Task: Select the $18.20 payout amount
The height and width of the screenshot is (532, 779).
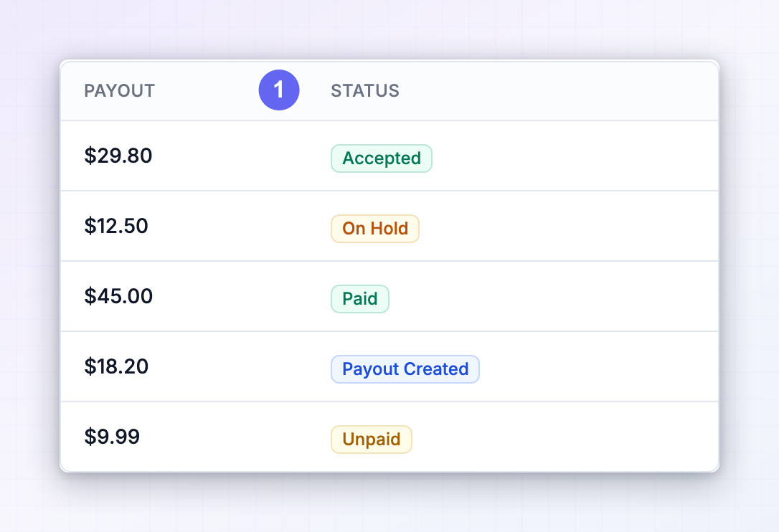Action: pos(116,366)
